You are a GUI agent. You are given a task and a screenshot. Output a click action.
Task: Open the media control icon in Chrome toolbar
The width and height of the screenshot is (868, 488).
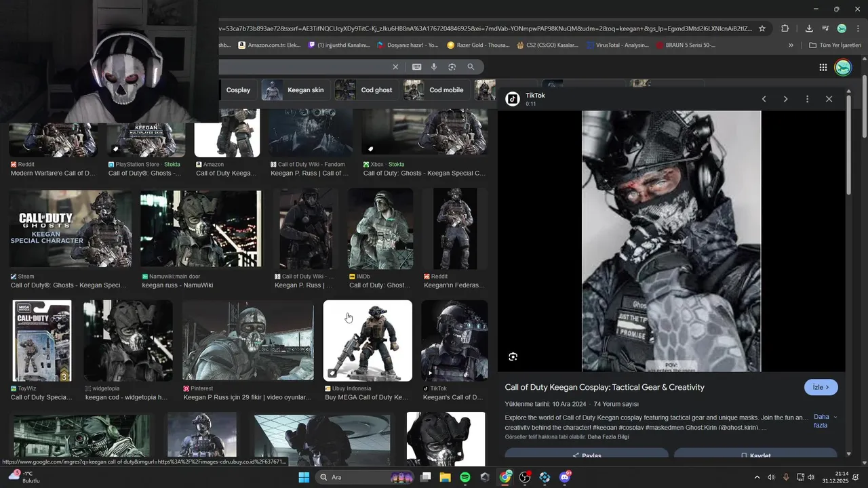pos(825,28)
